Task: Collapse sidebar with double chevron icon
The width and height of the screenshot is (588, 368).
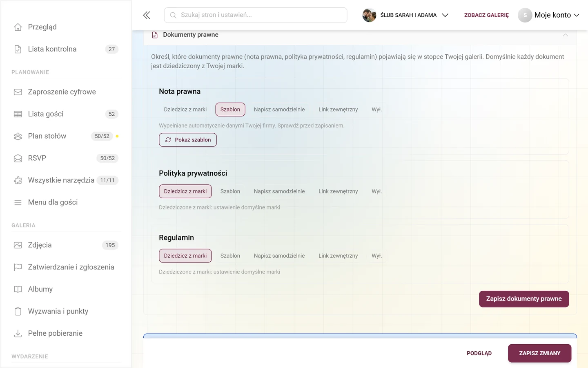Action: click(x=147, y=15)
